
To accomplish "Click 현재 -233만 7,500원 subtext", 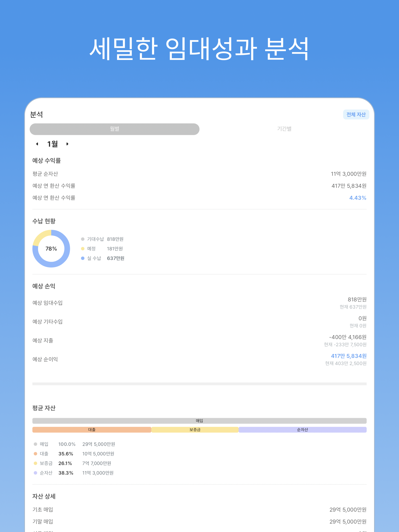I will (x=345, y=345).
